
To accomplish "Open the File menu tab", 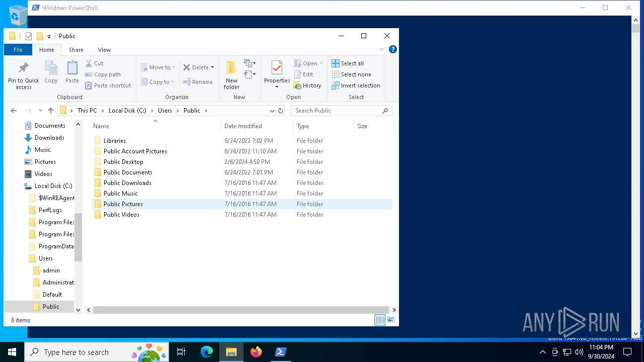I will point(18,50).
